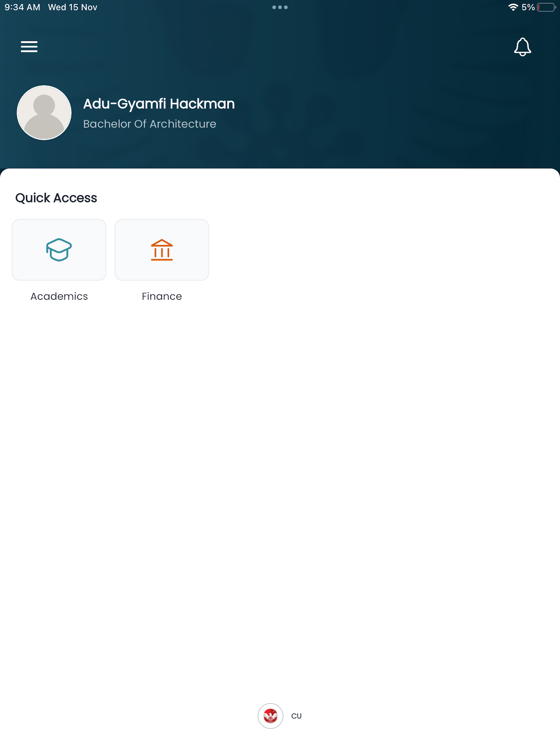
Task: Tap the Bachelor Of Architecture program text
Action: (x=150, y=124)
